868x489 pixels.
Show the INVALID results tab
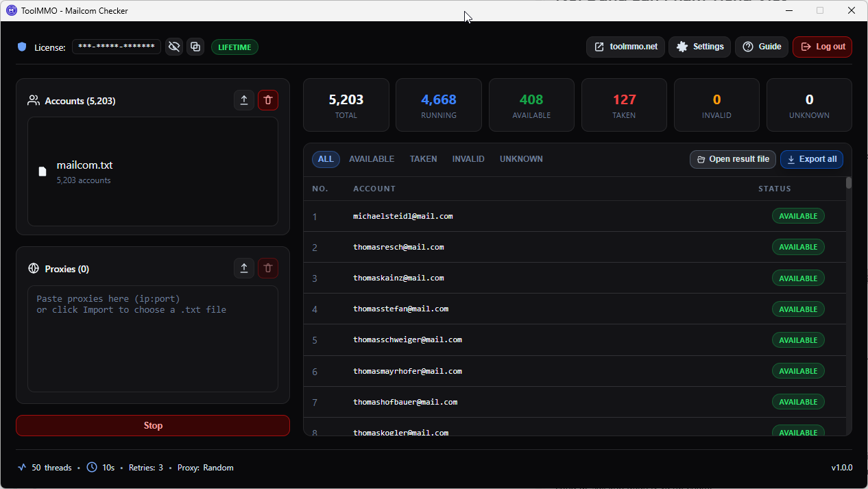[468, 159]
